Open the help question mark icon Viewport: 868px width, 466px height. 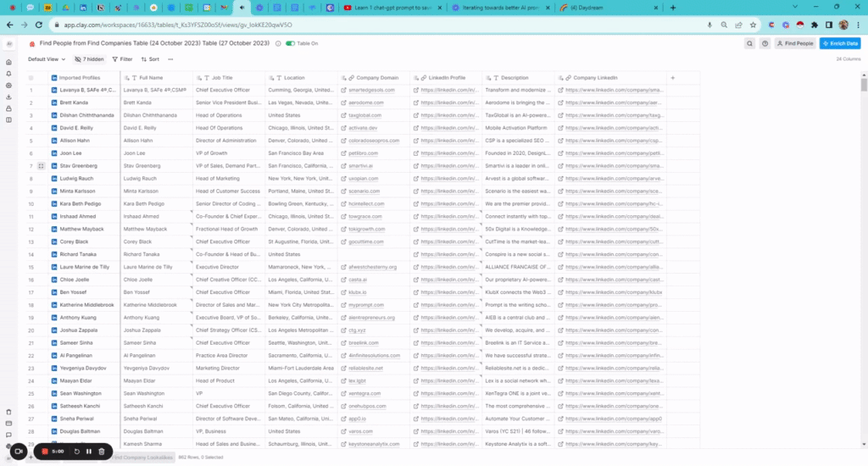(x=765, y=43)
